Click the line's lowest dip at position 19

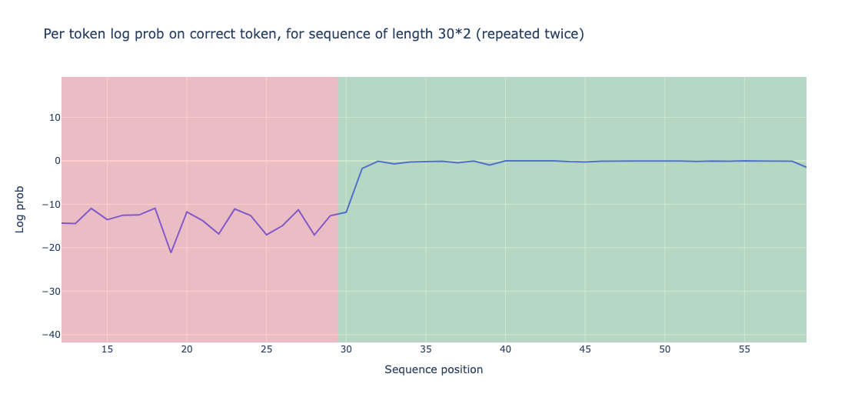coord(171,252)
